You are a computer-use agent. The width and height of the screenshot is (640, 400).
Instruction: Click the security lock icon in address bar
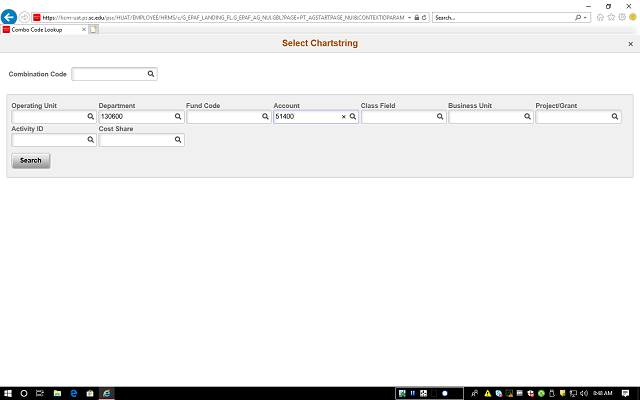click(417, 18)
